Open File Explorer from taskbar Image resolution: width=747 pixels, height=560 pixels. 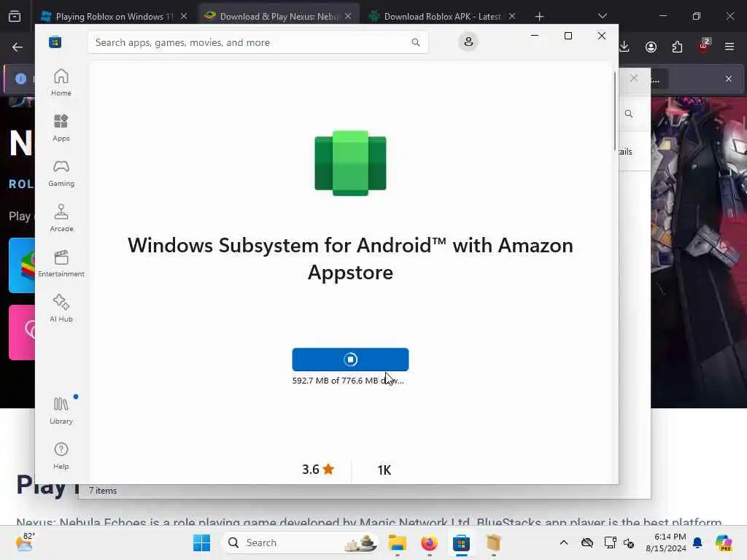click(398, 542)
